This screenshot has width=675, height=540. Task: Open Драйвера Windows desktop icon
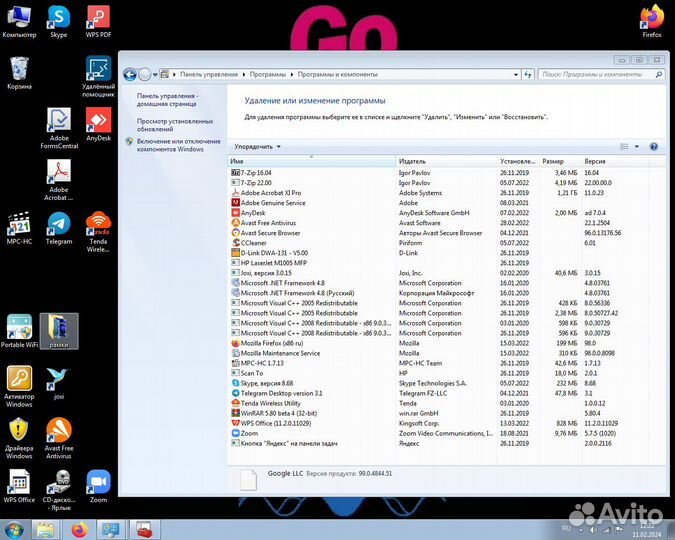(x=19, y=438)
